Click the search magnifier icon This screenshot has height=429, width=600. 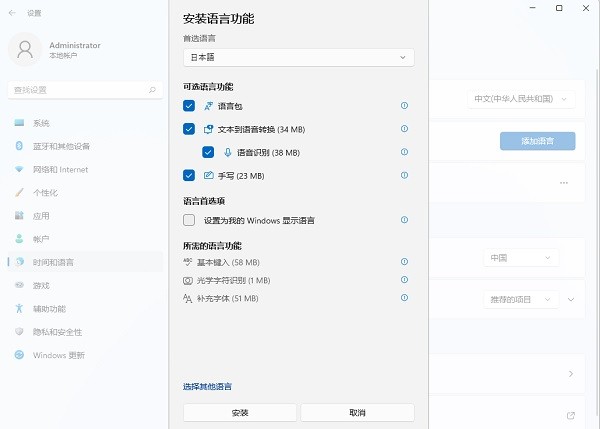pyautogui.click(x=152, y=90)
